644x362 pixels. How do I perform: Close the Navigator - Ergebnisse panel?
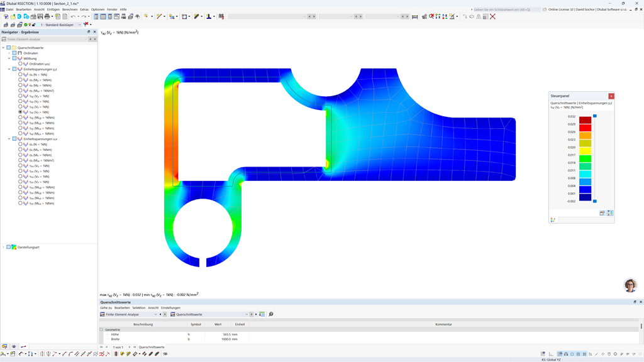coord(94,31)
